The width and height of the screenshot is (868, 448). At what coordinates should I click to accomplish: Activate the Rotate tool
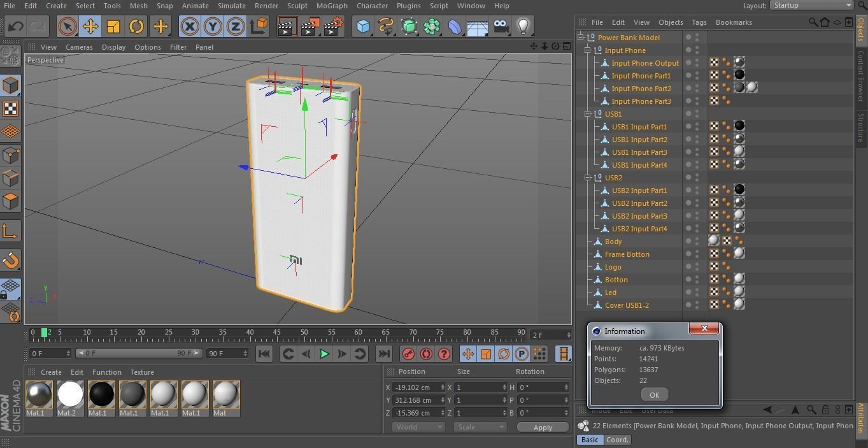pos(136,26)
